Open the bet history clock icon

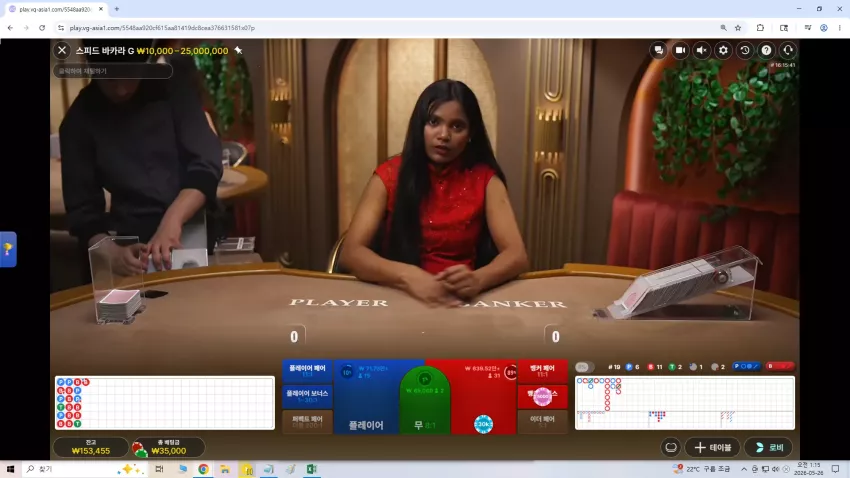pyautogui.click(x=745, y=50)
